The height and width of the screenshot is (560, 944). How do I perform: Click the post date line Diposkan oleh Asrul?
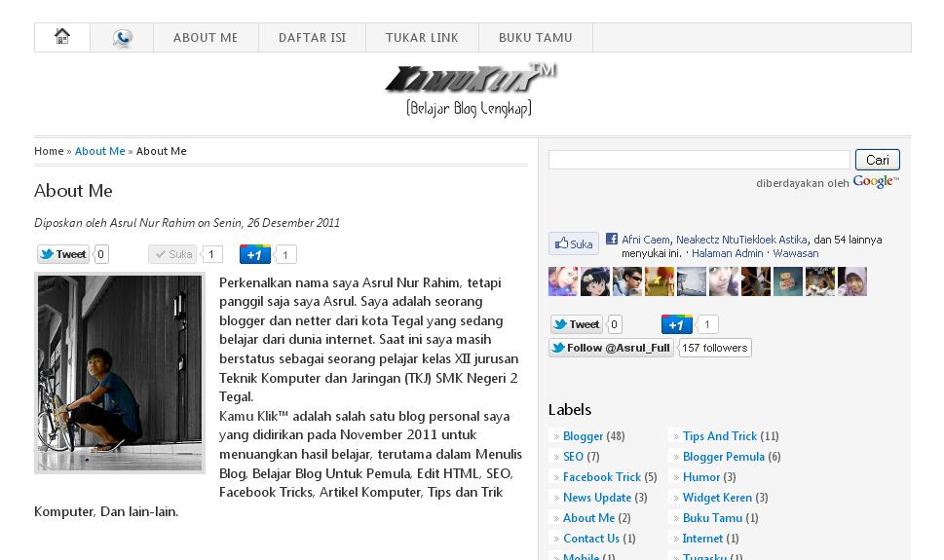(x=187, y=223)
